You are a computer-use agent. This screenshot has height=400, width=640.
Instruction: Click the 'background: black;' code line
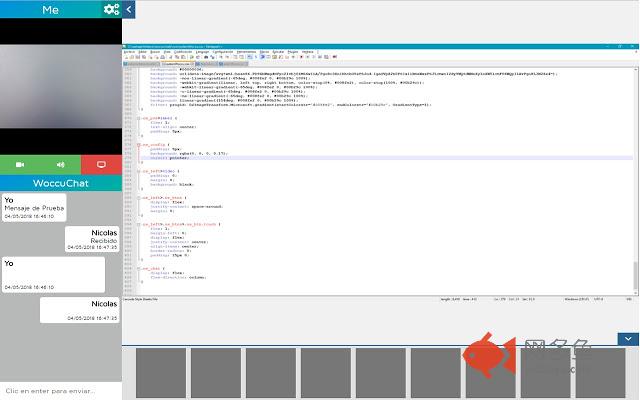click(x=171, y=184)
